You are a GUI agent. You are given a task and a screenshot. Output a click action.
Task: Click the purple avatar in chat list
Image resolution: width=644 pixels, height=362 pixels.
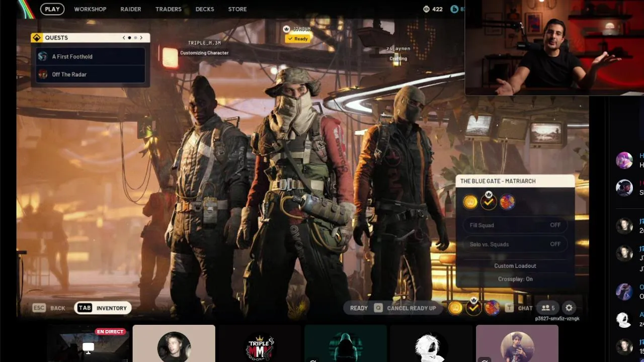pos(624,160)
